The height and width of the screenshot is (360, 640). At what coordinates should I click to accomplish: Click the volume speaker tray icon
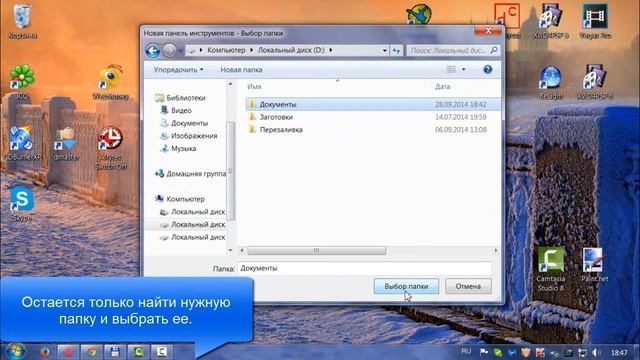596,352
